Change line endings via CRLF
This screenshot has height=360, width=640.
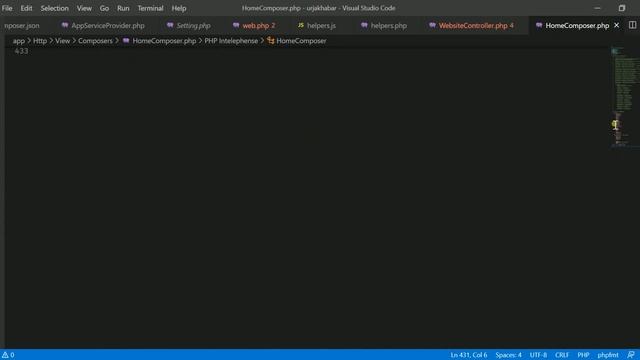(562, 355)
